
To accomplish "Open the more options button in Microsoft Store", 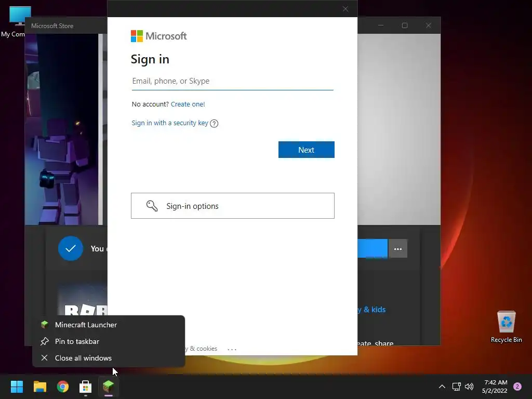I will coord(398,249).
